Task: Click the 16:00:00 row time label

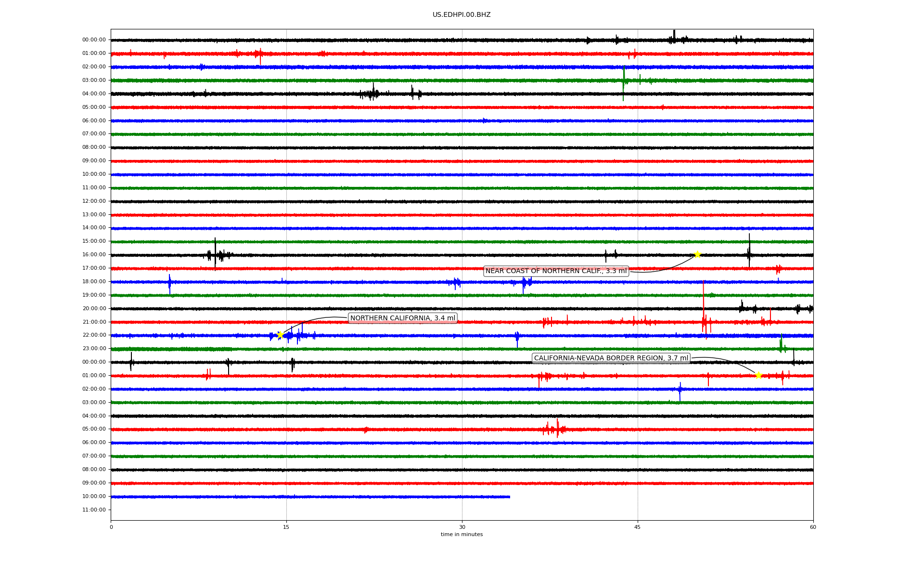Action: click(94, 254)
